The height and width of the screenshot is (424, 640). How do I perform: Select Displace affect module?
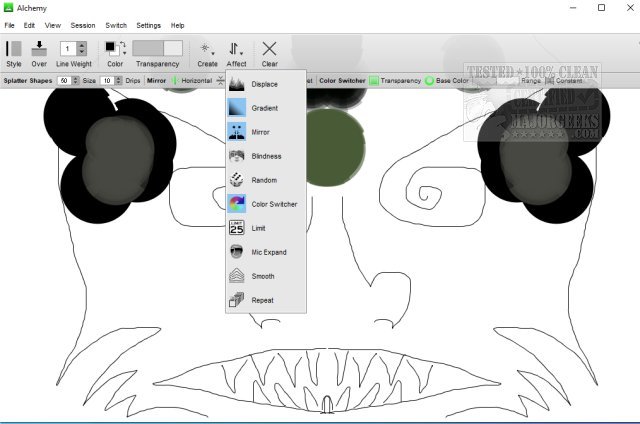click(266, 84)
